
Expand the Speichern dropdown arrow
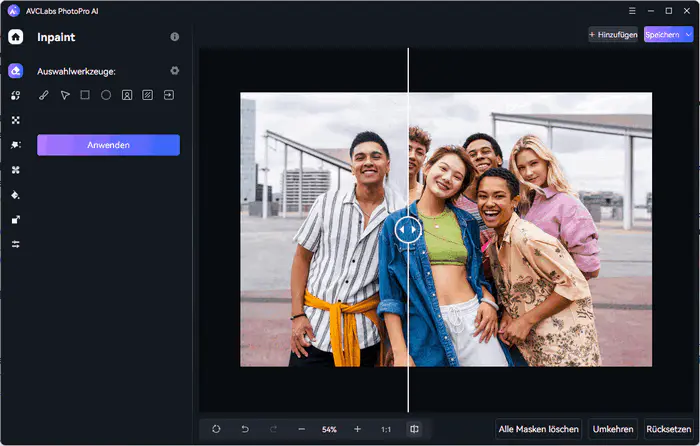point(688,34)
